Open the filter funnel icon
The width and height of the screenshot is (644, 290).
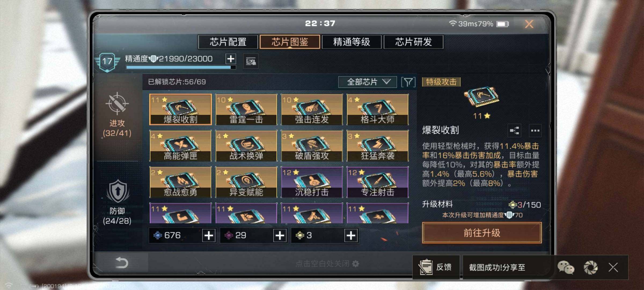pyautogui.click(x=408, y=82)
